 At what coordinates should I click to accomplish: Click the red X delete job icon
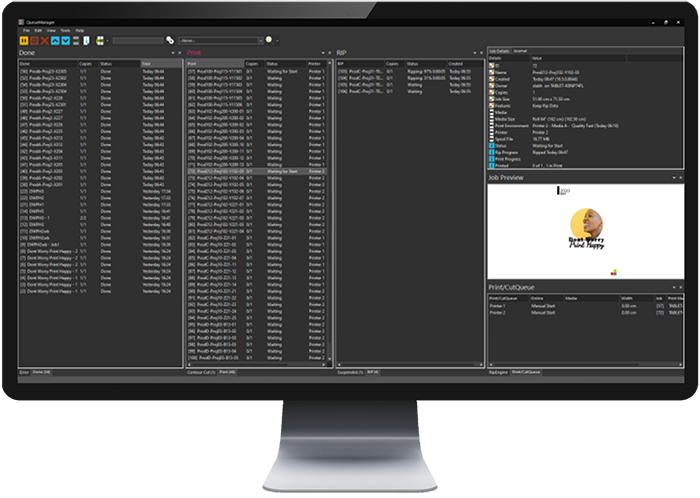point(44,40)
